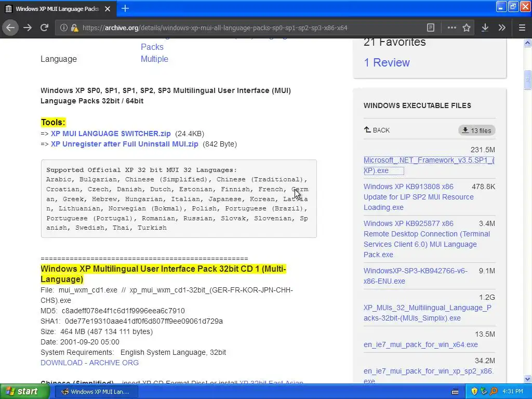Viewport: 532px width, 399px height.
Task: Click the 4:31 PM clock
Action: [513, 392]
